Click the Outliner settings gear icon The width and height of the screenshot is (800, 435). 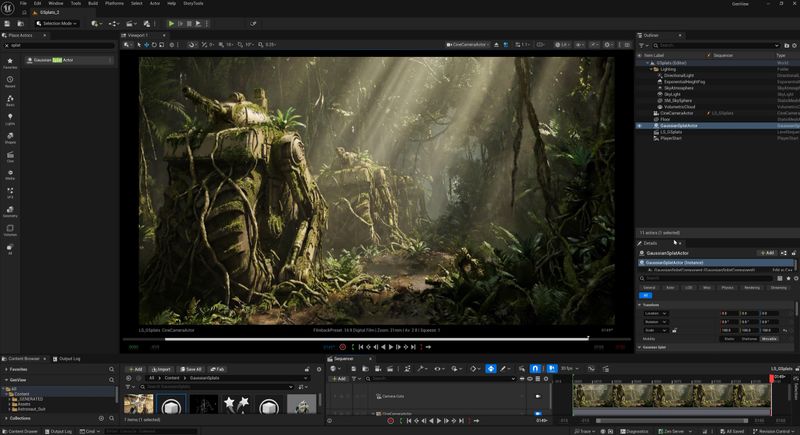(x=794, y=45)
